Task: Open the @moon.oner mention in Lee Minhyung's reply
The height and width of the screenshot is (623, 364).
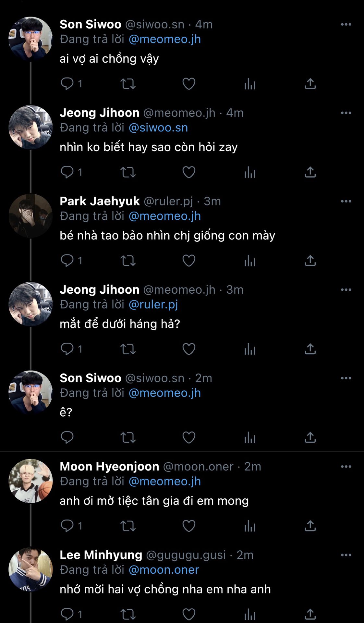Action: click(164, 570)
